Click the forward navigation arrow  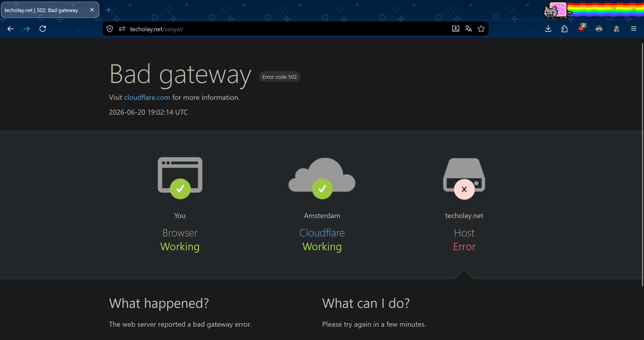coord(27,29)
